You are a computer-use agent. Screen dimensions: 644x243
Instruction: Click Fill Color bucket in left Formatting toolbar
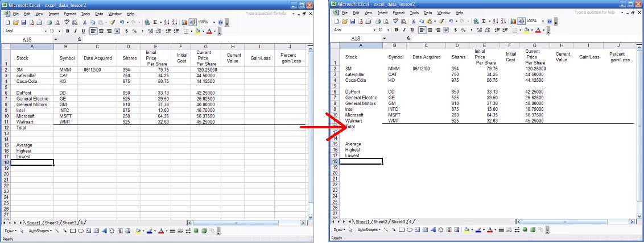(x=197, y=31)
